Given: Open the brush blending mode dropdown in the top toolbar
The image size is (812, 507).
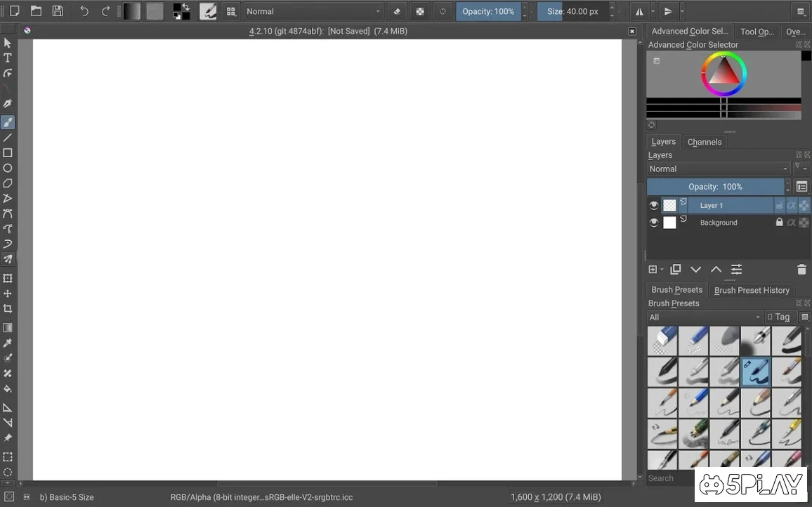Looking at the screenshot, I should coord(313,11).
